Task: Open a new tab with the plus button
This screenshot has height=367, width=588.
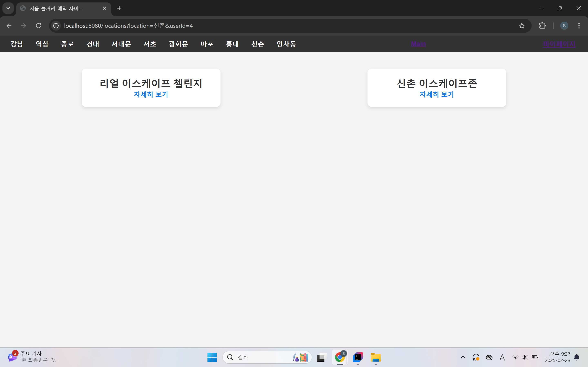Action: (119, 8)
